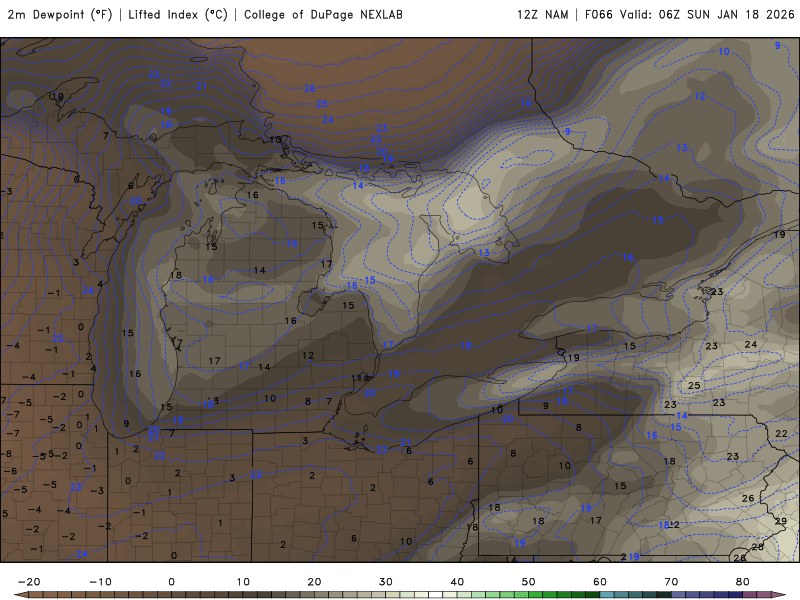Click the 50 label on the color scale
This screenshot has width=800, height=600.
[529, 582]
